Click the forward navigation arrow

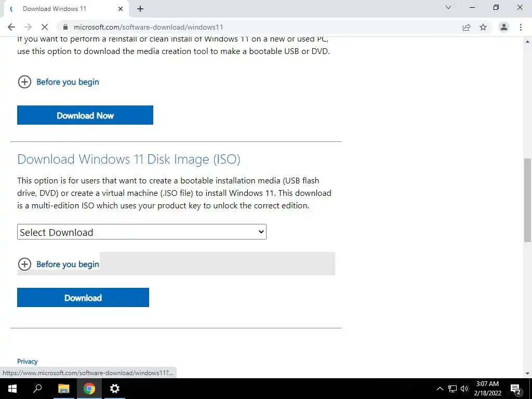28,27
